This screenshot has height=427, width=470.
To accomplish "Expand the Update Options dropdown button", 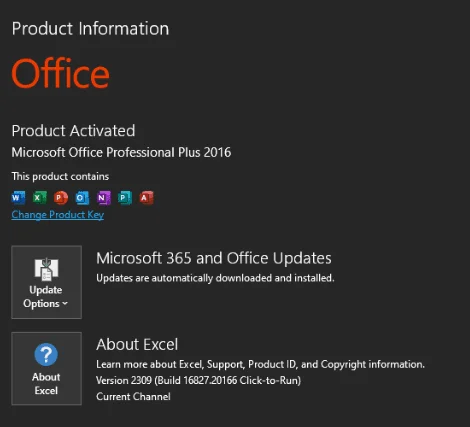I will [x=46, y=282].
